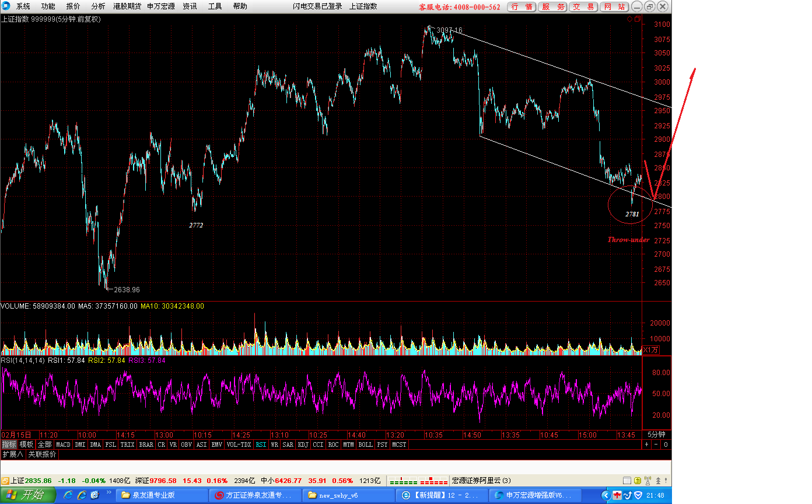
Task: Click the status bar window icon left of 上证
Action: (5, 481)
